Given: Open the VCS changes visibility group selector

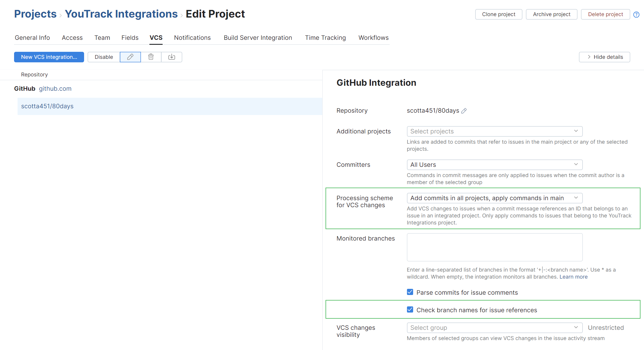Looking at the screenshot, I should [494, 327].
